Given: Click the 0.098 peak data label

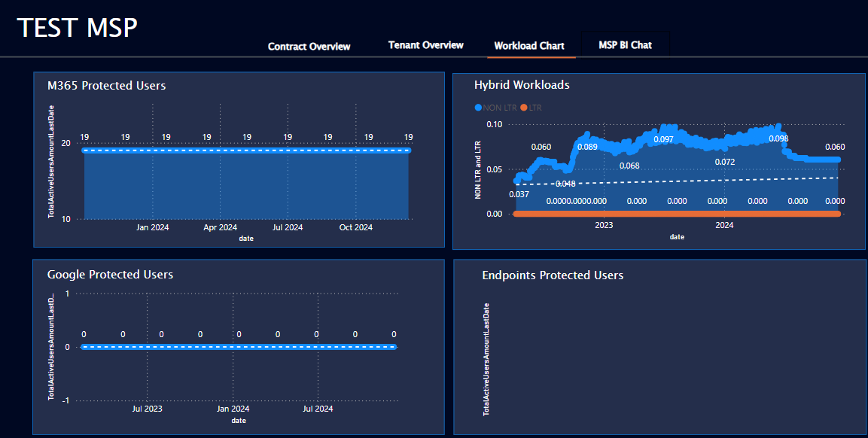Looking at the screenshot, I should (x=778, y=138).
